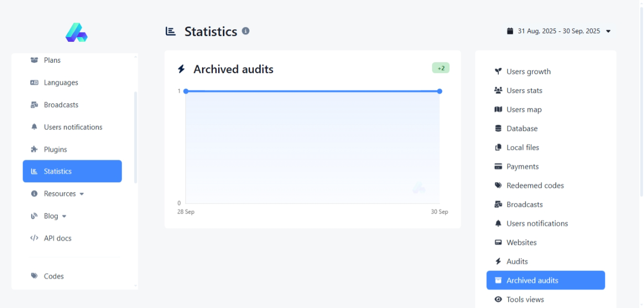Click the +2 badge on Archived audits
This screenshot has height=308, width=644.
pyautogui.click(x=440, y=68)
